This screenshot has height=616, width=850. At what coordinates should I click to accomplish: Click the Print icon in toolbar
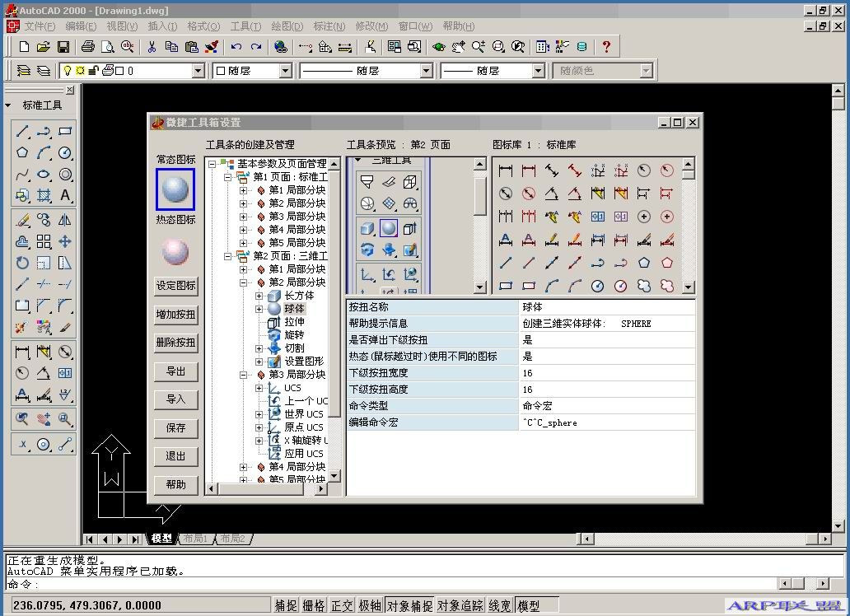88,47
